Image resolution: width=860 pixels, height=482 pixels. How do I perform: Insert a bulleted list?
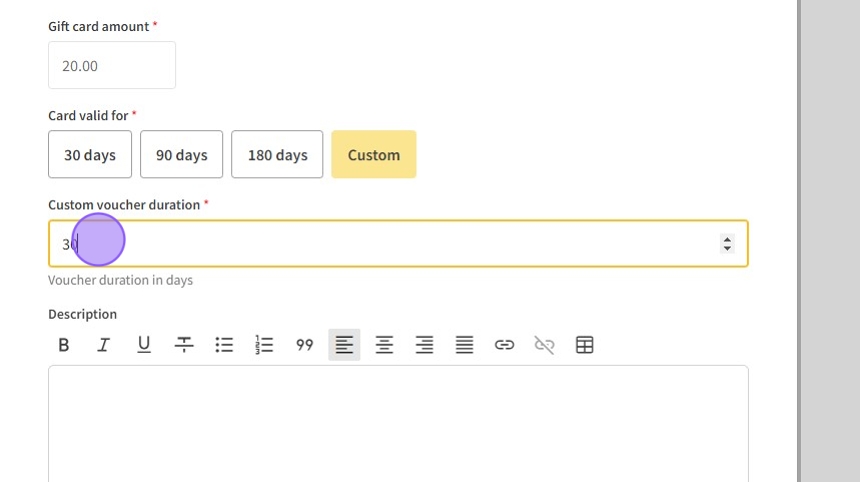(224, 345)
